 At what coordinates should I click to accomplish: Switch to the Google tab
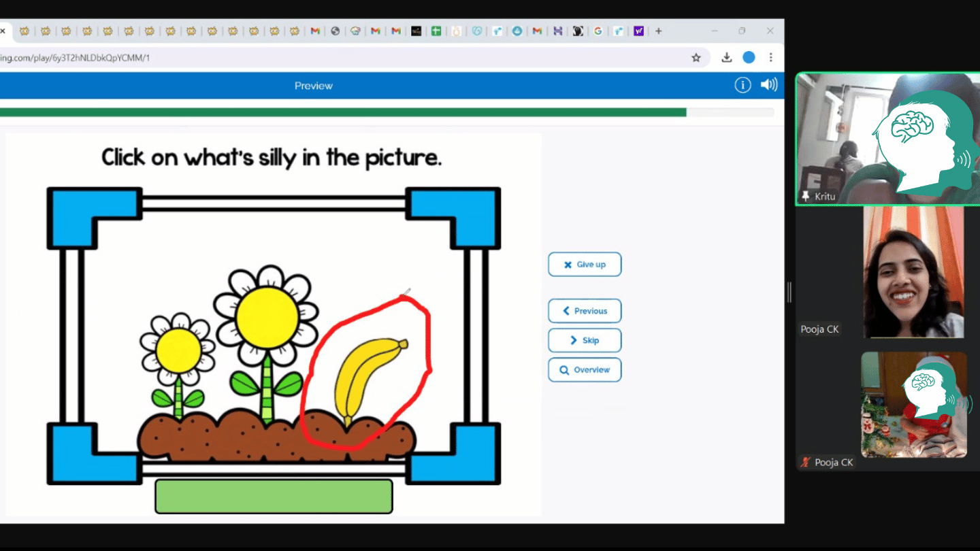coord(598,31)
